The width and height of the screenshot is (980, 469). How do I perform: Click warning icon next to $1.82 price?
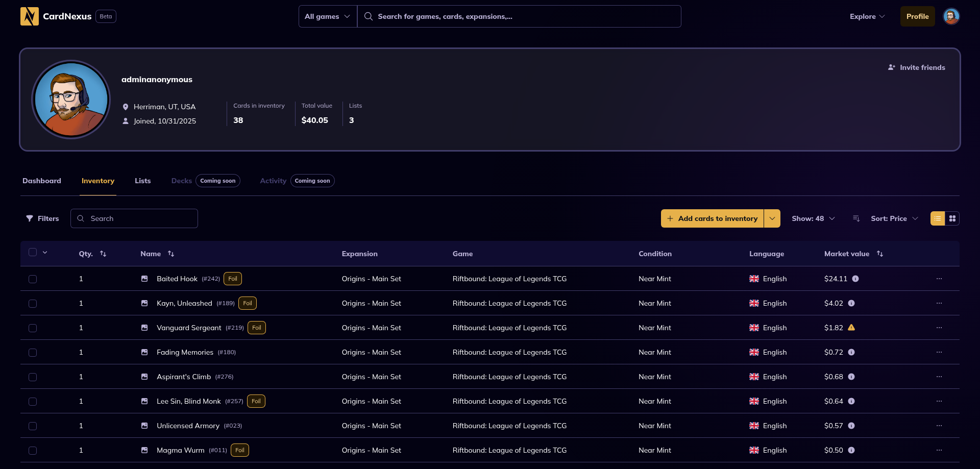click(851, 328)
